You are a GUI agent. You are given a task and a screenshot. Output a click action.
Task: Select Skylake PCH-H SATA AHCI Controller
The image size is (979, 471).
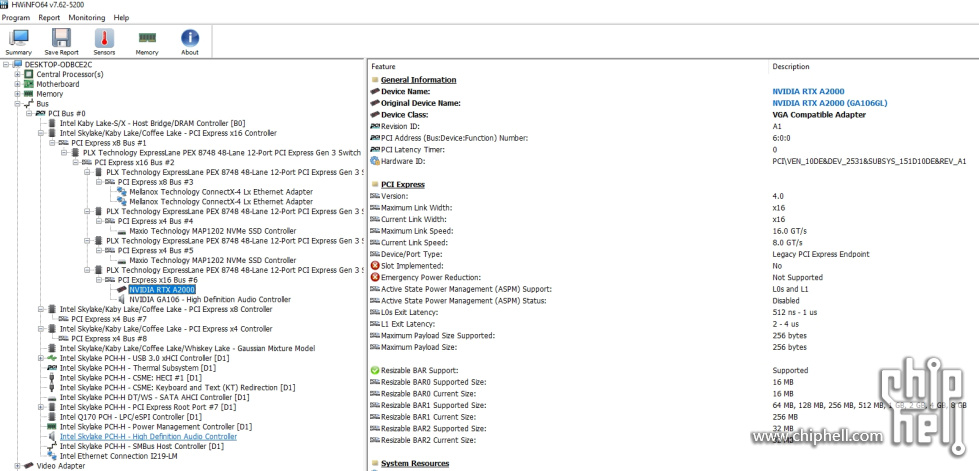click(x=154, y=397)
